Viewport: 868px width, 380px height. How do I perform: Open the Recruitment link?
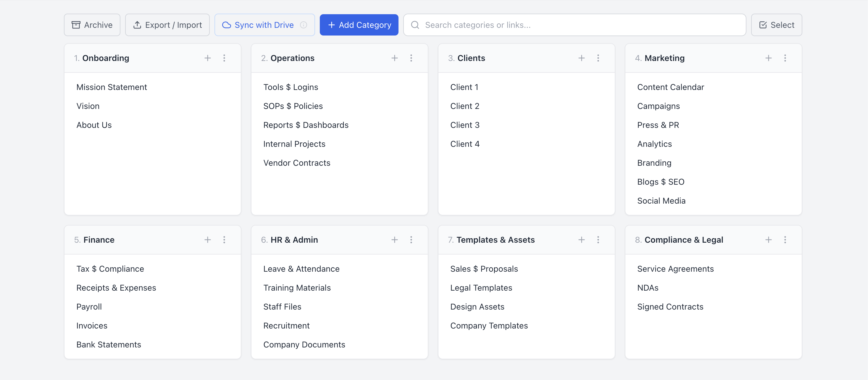(x=286, y=326)
